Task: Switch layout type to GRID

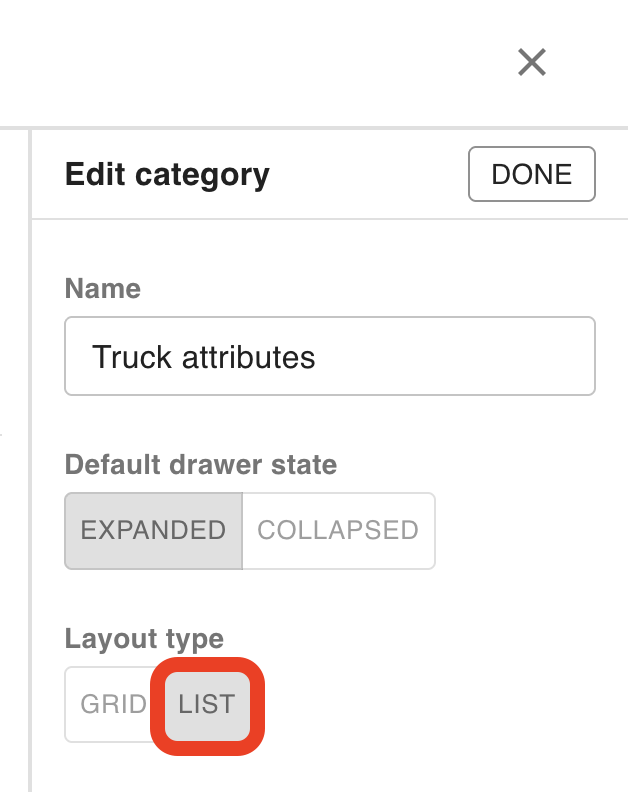Action: pos(113,704)
